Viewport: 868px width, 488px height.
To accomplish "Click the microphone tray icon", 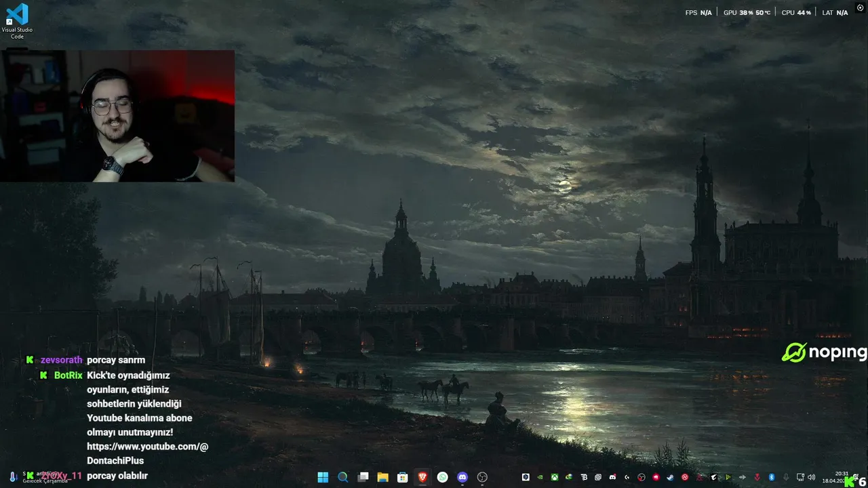I will click(786, 477).
